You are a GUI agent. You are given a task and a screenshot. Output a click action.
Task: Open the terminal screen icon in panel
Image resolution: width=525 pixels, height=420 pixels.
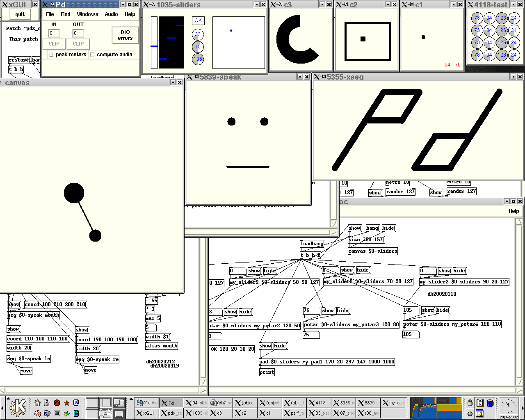[x=57, y=413]
